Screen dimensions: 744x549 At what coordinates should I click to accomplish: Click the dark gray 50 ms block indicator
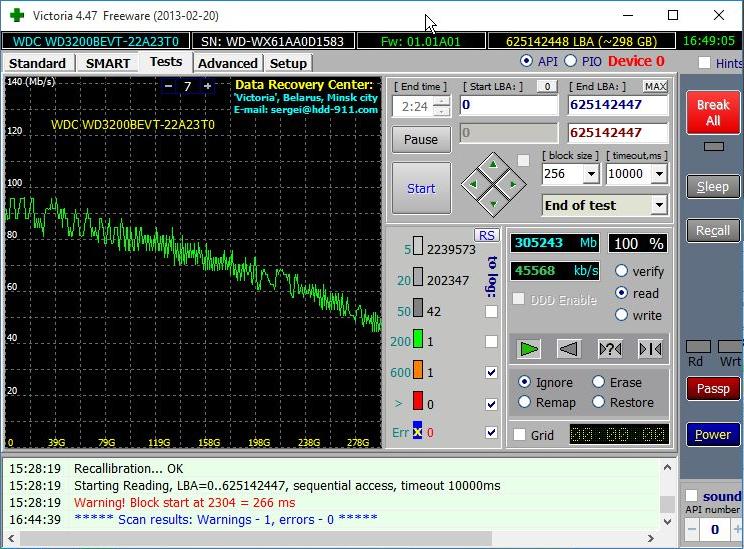tap(418, 307)
